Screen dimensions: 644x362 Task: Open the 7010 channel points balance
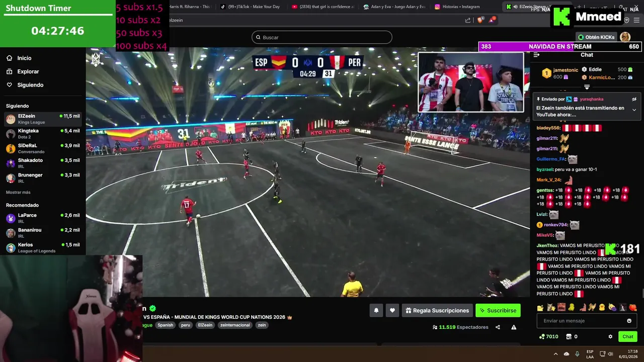coord(548,337)
